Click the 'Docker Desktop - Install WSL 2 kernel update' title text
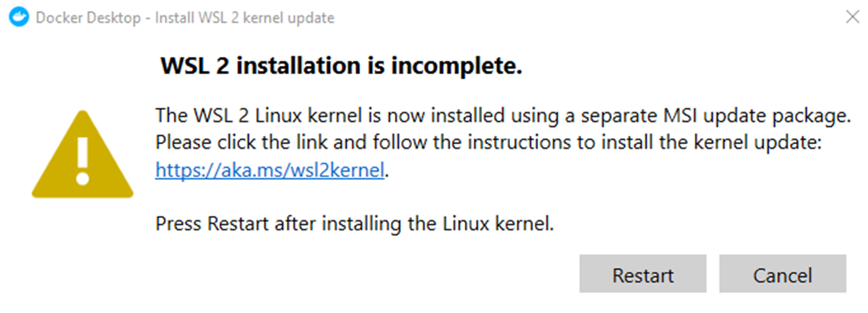This screenshot has height=313, width=868. click(184, 18)
